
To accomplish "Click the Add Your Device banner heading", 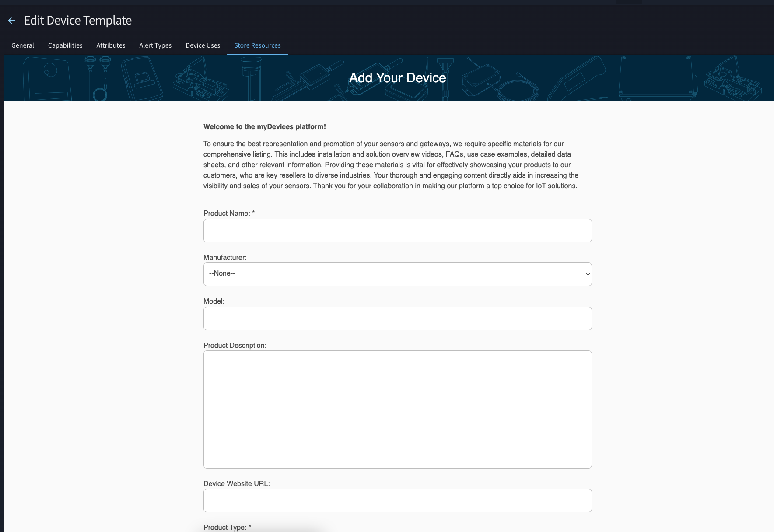I will (397, 77).
